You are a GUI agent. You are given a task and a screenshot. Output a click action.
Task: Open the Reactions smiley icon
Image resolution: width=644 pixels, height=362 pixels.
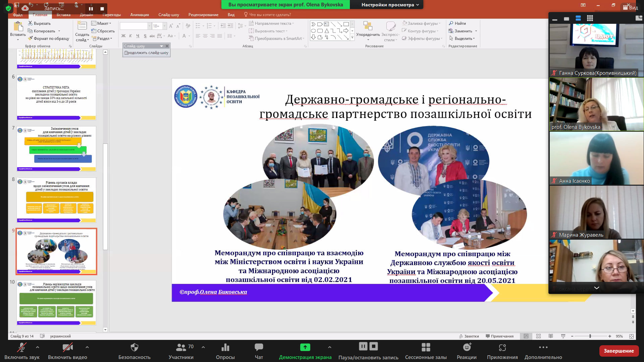(x=467, y=347)
